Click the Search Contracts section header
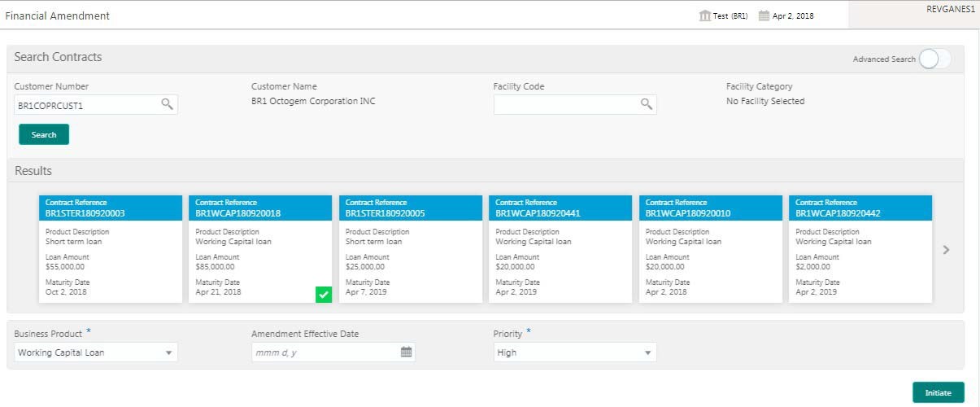The image size is (980, 407). (x=58, y=57)
